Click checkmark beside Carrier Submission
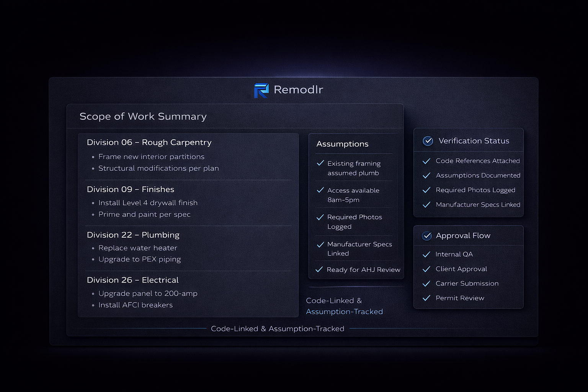This screenshot has width=588, height=392. coord(426,284)
